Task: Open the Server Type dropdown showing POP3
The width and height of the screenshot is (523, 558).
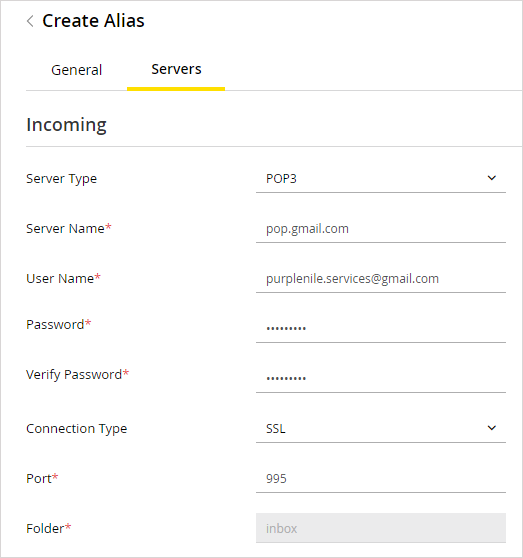Action: pyautogui.click(x=381, y=178)
